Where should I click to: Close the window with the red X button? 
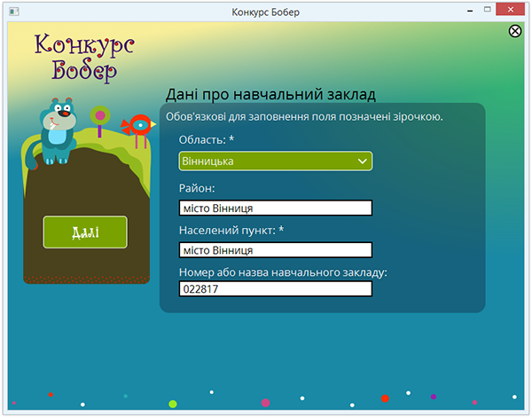(515, 11)
